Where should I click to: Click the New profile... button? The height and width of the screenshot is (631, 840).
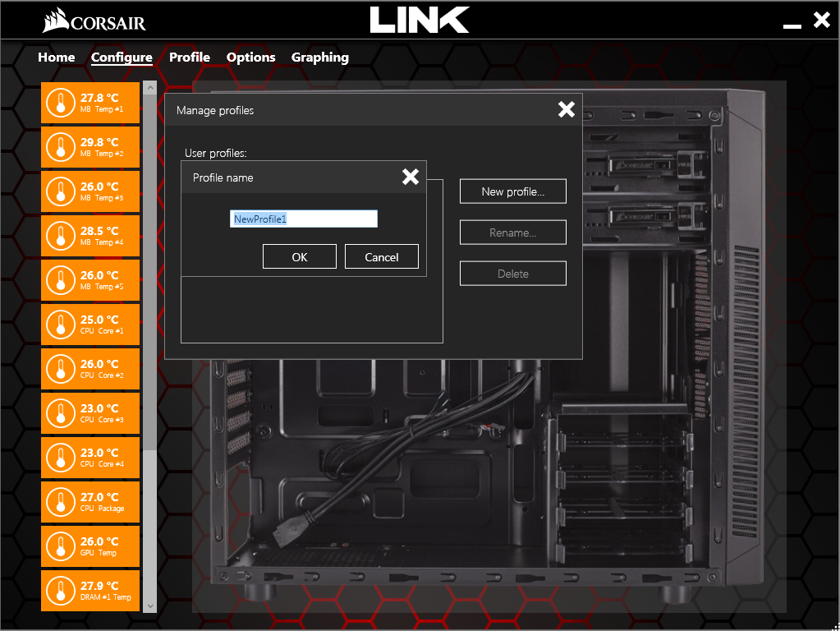click(512, 191)
